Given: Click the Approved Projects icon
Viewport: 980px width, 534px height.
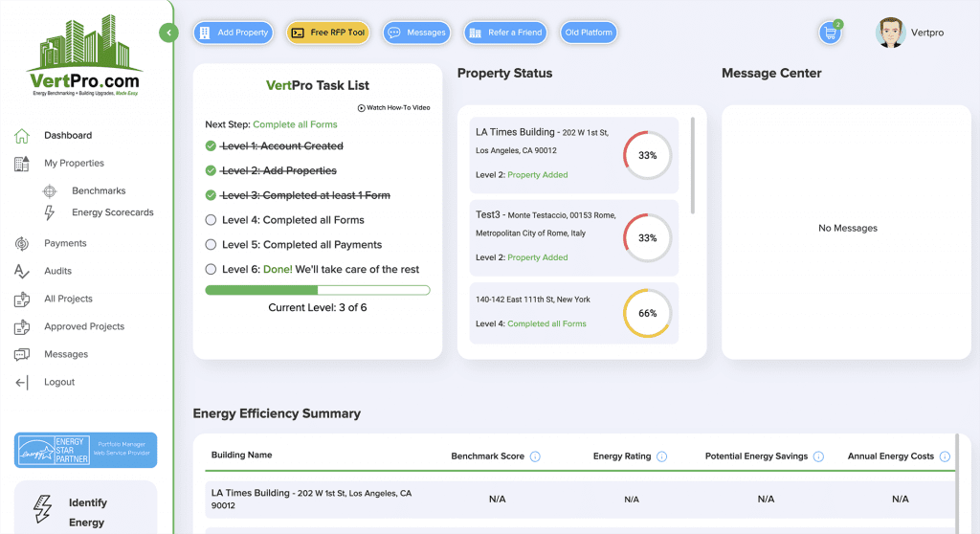Looking at the screenshot, I should pos(22,327).
